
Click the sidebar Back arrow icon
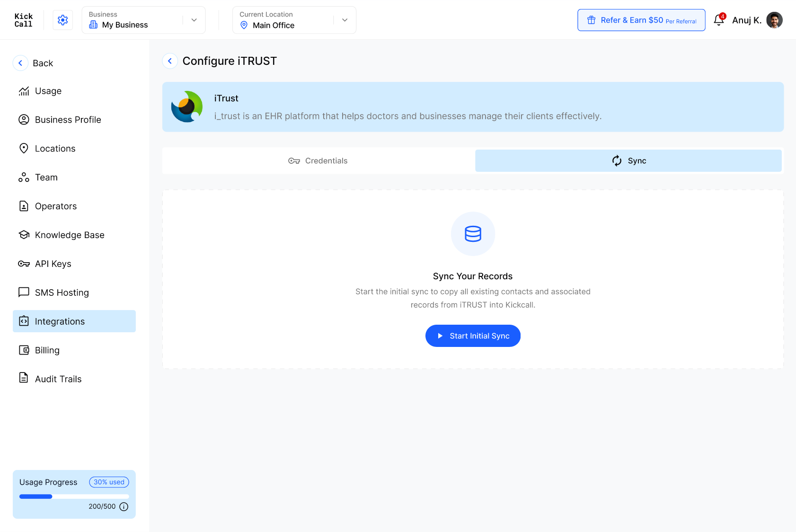coord(20,63)
